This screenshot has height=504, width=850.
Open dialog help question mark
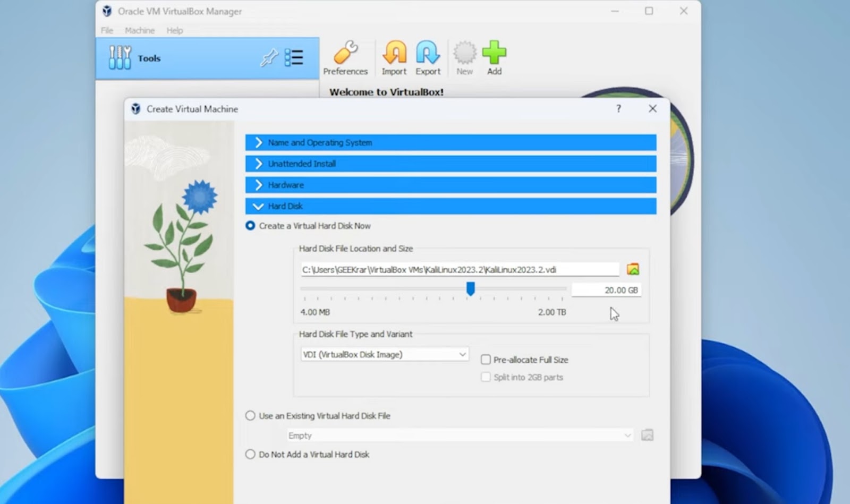pos(618,109)
